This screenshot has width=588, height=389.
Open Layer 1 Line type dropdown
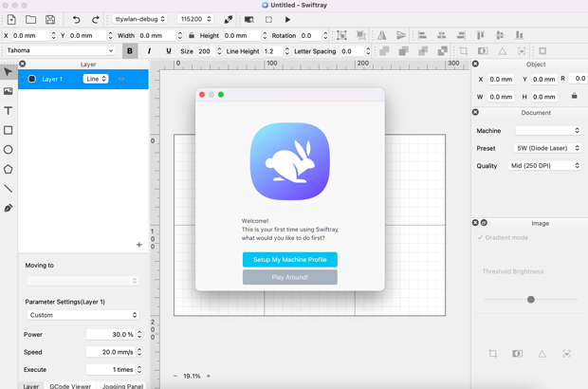point(96,79)
